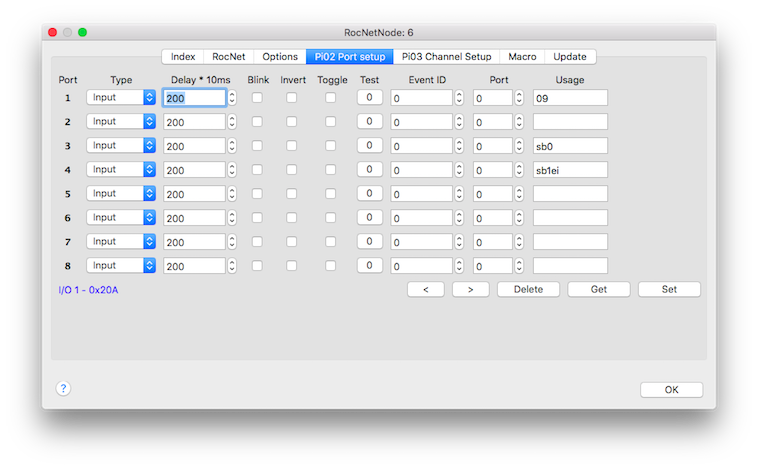Open the Type dropdown for port 1
Screen dimensions: 758x469
pos(121,98)
